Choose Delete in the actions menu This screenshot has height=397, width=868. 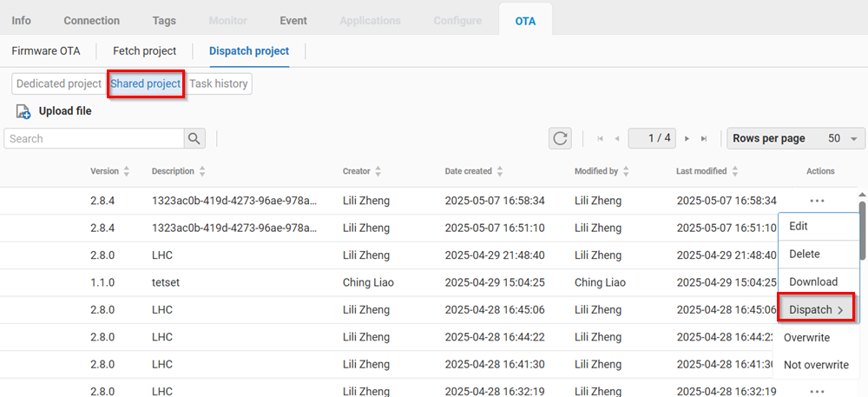[804, 254]
